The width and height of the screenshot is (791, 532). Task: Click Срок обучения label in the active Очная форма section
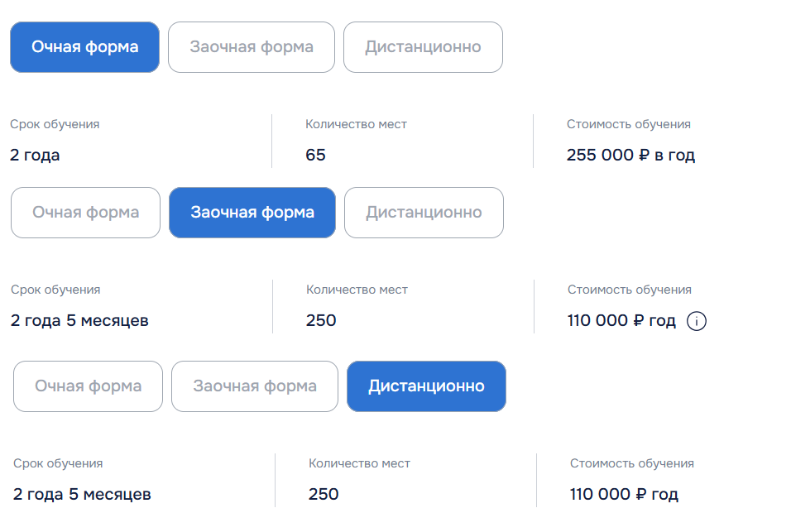[x=55, y=125]
